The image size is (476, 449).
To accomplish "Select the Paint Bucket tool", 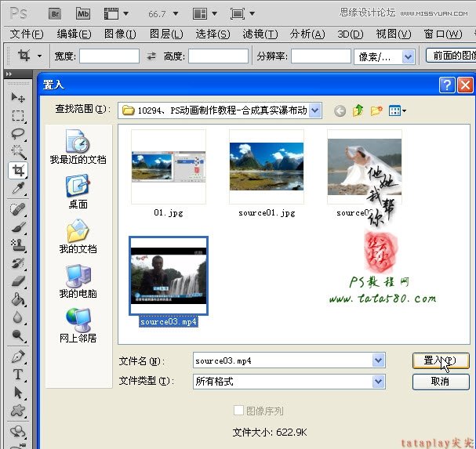I will [x=18, y=299].
